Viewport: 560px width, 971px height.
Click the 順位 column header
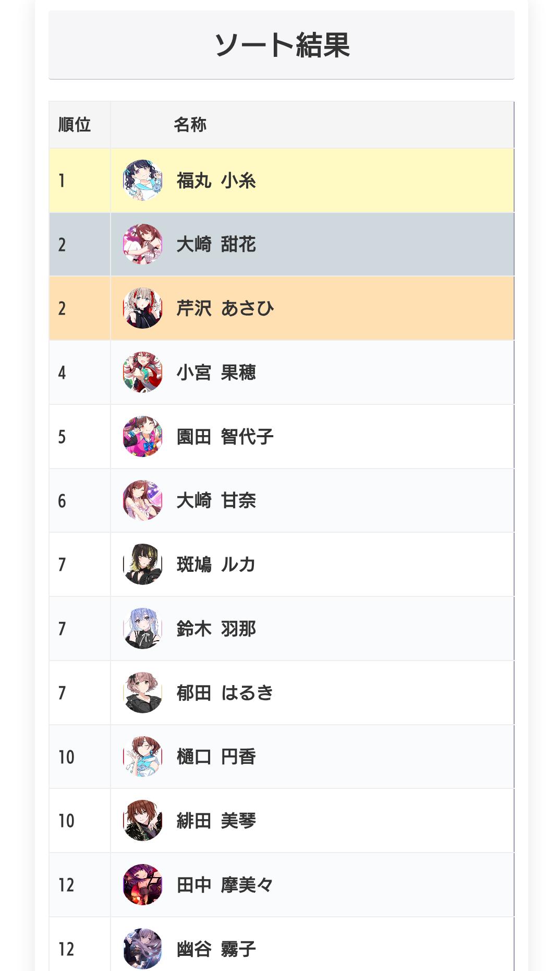(75, 125)
